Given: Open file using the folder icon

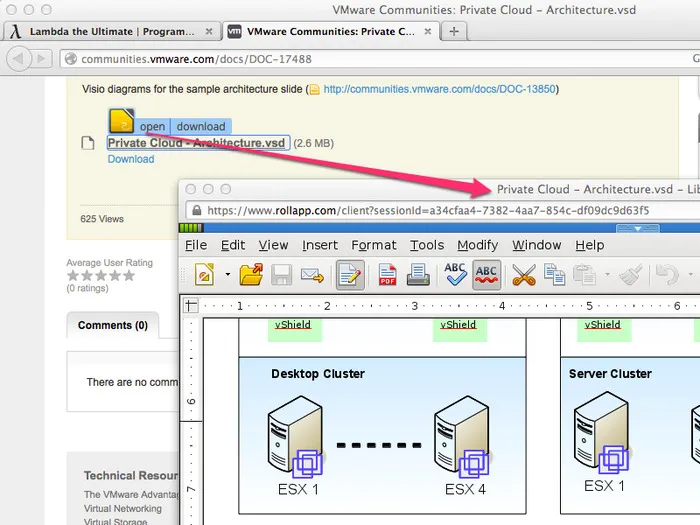Looking at the screenshot, I should 251,274.
